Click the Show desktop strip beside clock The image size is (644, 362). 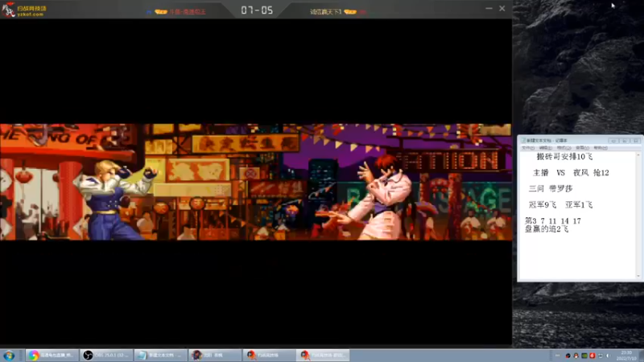[642, 356]
